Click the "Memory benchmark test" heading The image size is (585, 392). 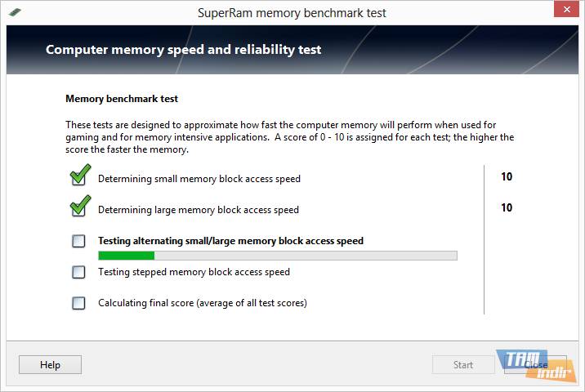(x=122, y=99)
